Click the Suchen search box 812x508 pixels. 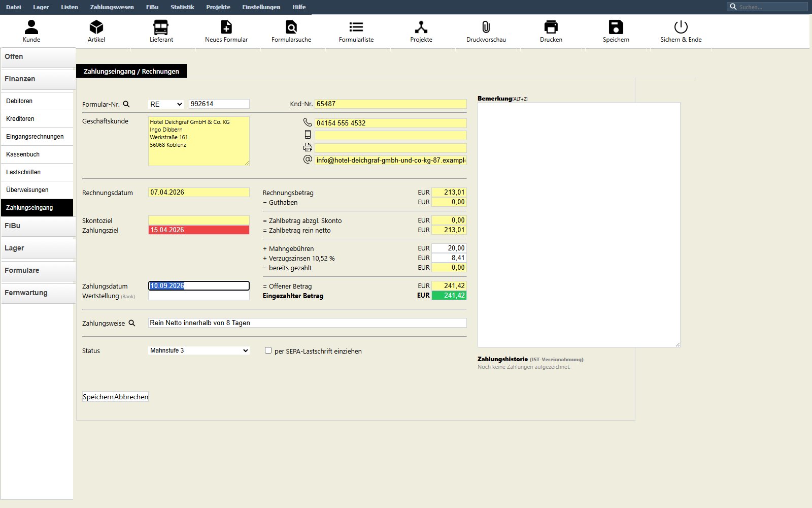(767, 7)
